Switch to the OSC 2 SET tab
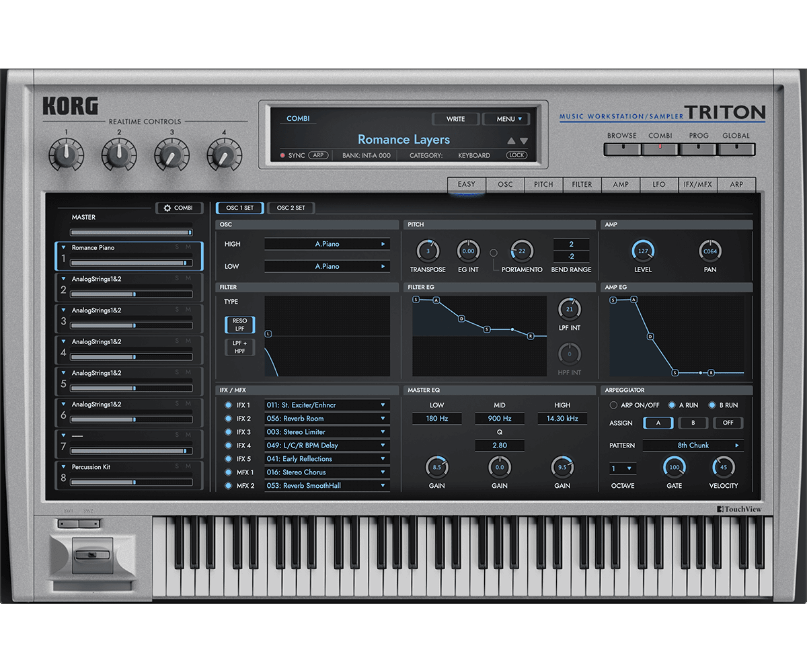 291,208
